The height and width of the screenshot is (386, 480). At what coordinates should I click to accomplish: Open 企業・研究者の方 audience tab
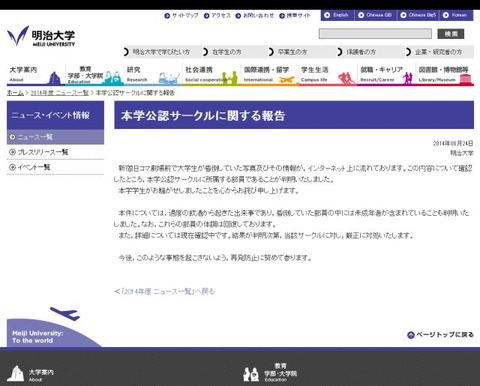(439, 52)
